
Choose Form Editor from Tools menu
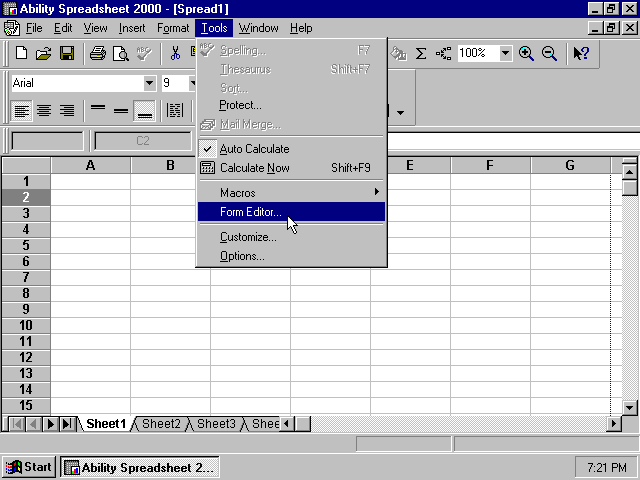tap(291, 212)
